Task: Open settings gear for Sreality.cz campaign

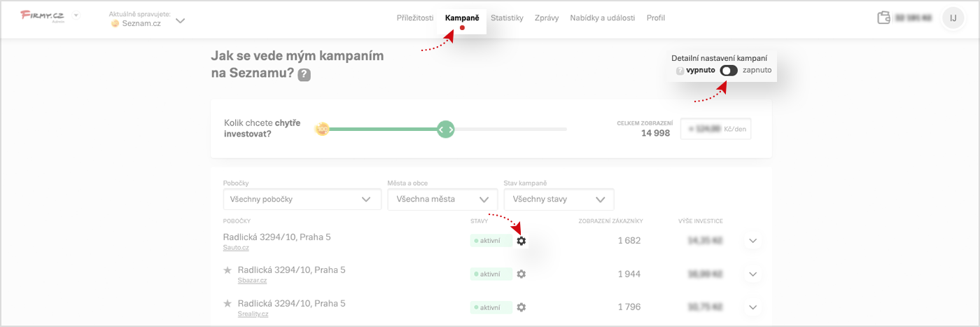Action: 521,307
